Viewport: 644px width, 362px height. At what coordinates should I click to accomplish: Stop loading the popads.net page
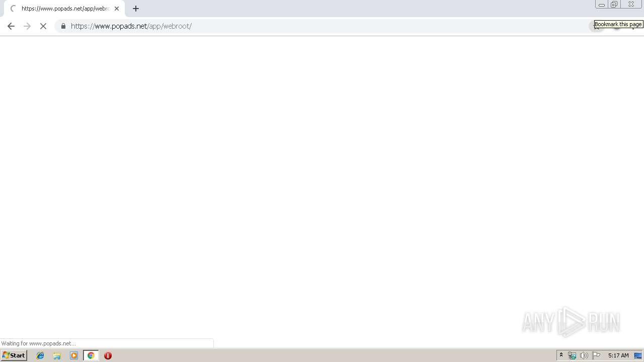[43, 26]
